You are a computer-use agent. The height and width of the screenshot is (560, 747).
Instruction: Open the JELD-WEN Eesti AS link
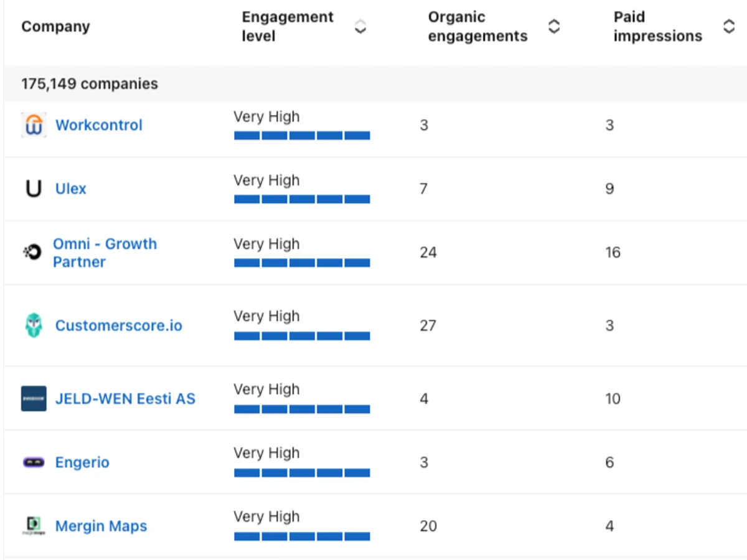[125, 399]
